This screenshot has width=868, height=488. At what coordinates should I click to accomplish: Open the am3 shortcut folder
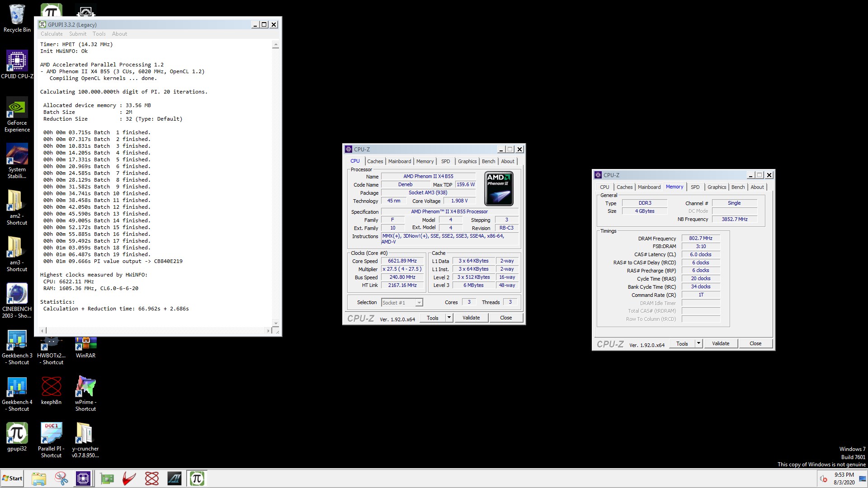(x=17, y=254)
